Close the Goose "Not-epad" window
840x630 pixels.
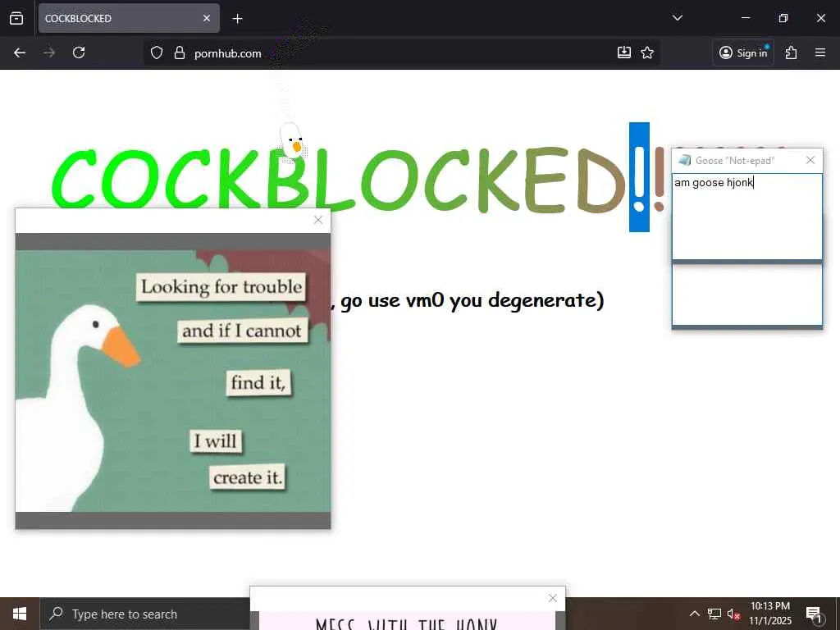[810, 160]
